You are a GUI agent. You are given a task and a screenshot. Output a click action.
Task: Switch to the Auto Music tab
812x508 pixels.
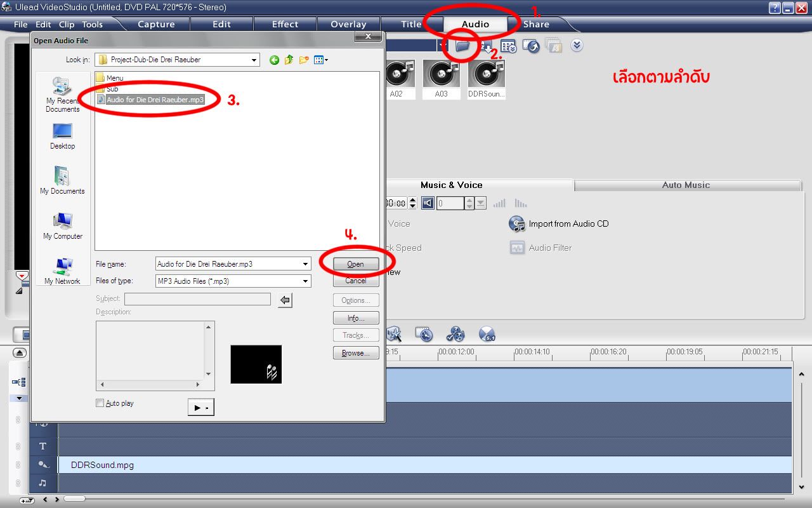tap(685, 185)
